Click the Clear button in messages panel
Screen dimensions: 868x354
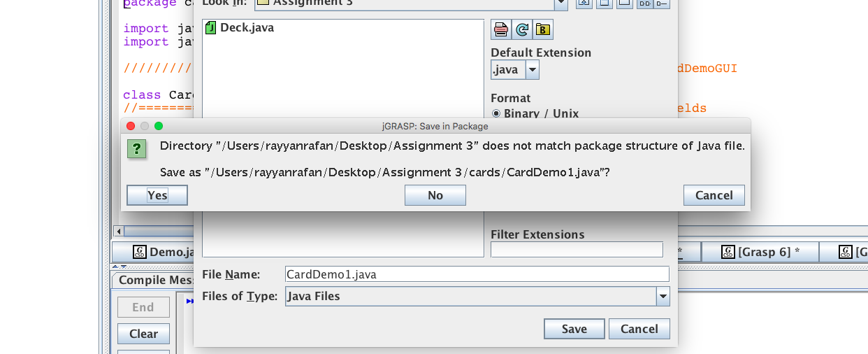pos(143,334)
